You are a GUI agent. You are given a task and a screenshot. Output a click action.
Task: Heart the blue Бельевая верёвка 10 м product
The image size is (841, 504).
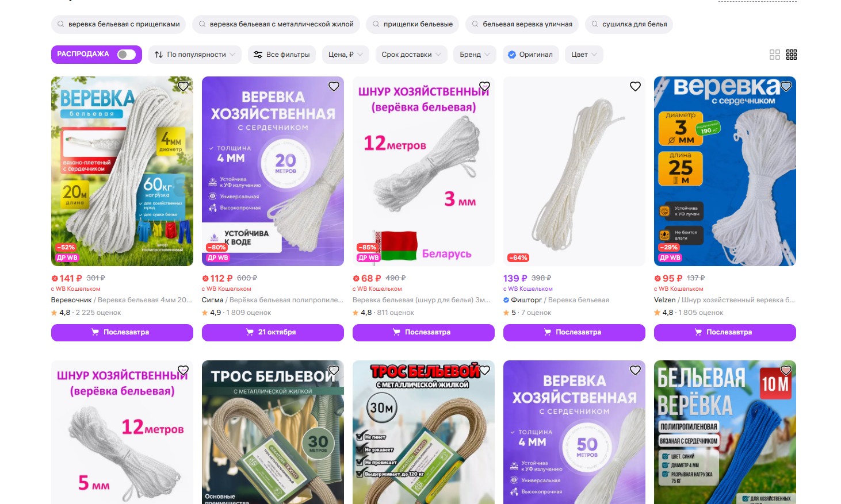click(x=786, y=370)
